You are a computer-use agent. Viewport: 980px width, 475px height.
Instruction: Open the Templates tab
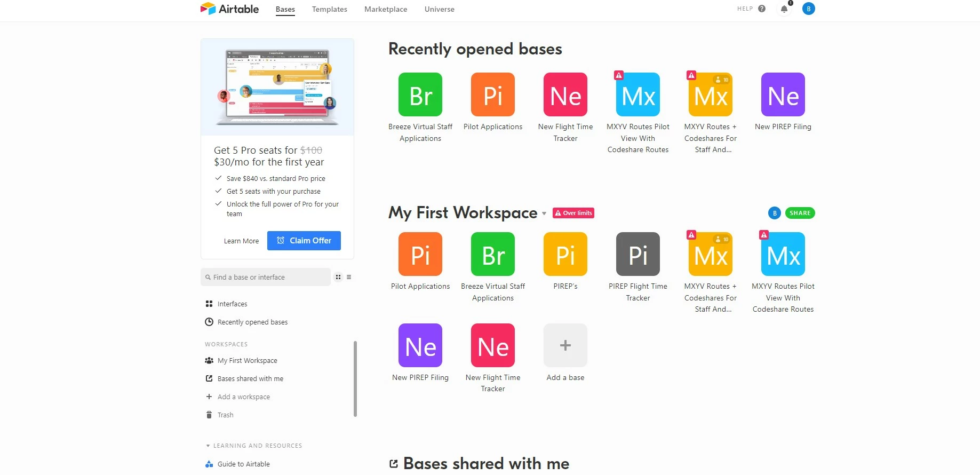pos(330,9)
